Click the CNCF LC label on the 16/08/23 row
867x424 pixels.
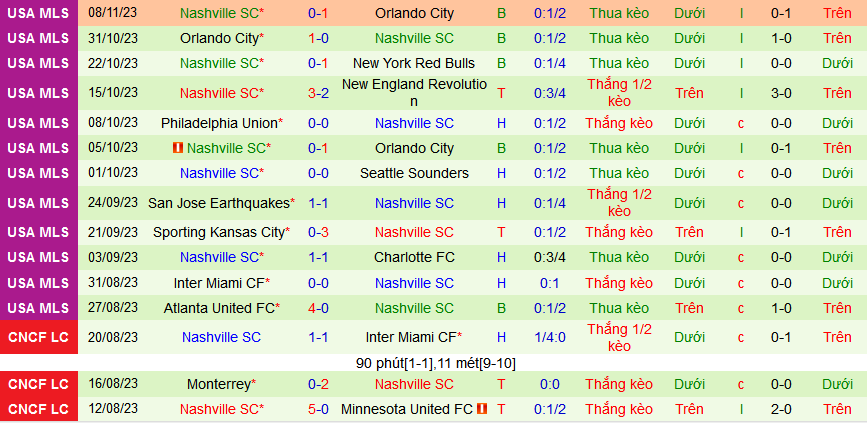[39, 384]
